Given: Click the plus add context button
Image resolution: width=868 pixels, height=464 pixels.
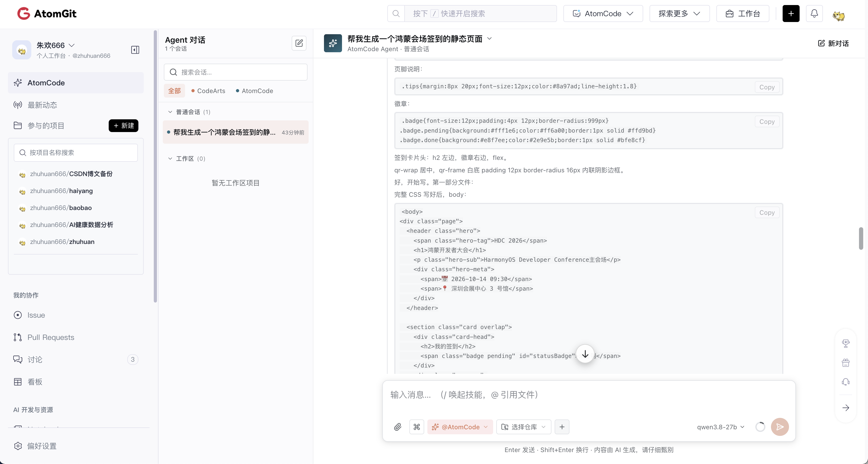Looking at the screenshot, I should click(x=562, y=427).
